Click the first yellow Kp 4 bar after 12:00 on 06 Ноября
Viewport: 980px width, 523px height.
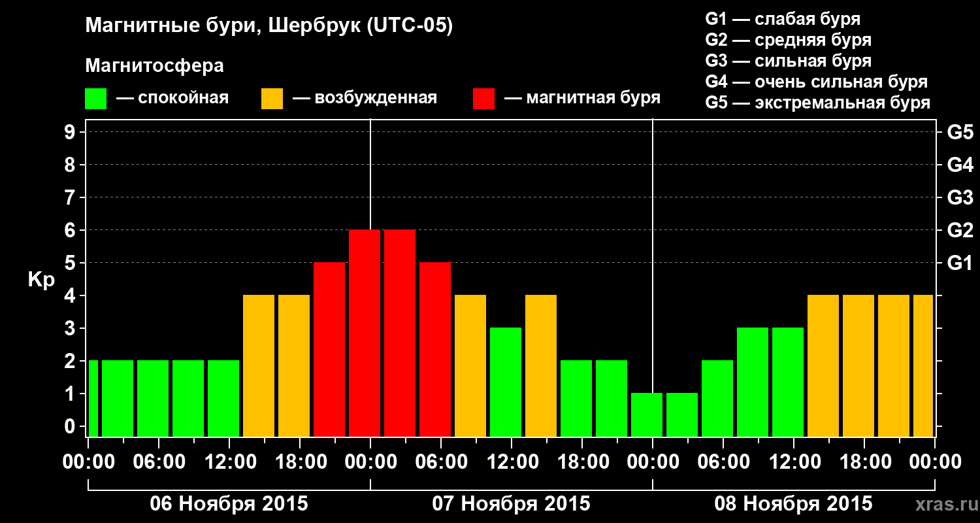(259, 366)
